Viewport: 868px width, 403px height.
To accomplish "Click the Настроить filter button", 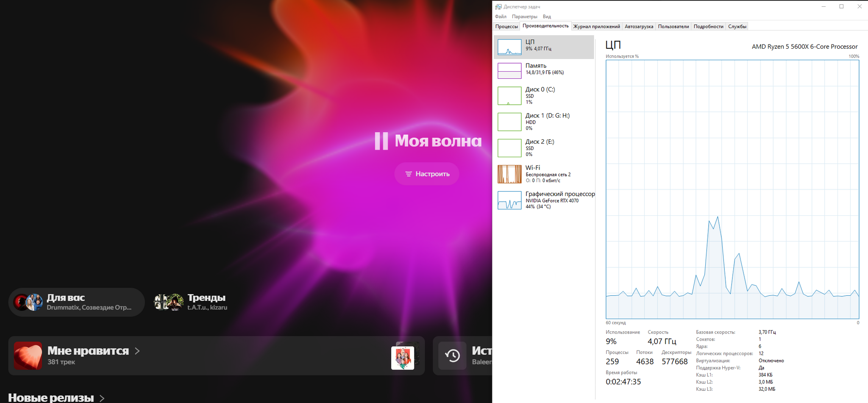I will click(x=427, y=174).
